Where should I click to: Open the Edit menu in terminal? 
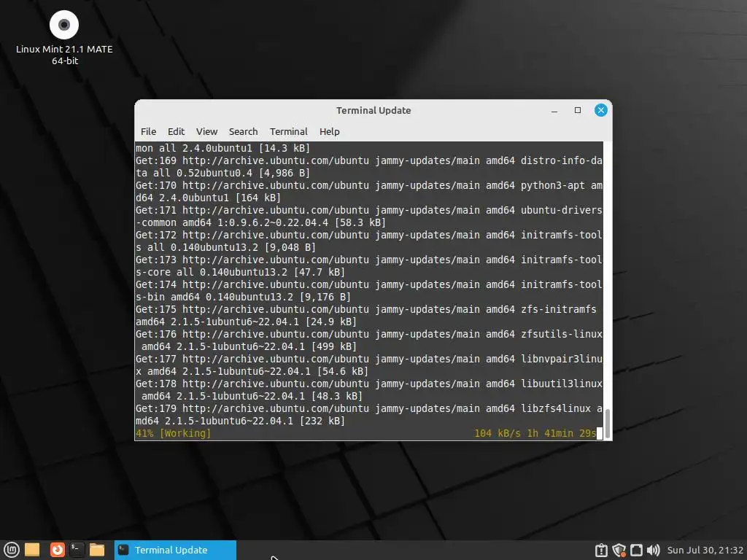point(176,131)
